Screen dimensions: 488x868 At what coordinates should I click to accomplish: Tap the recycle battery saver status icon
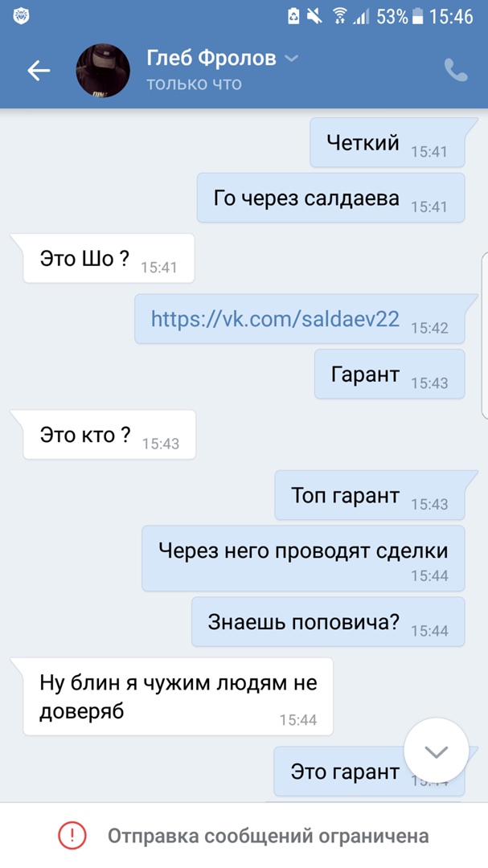pyautogui.click(x=293, y=17)
